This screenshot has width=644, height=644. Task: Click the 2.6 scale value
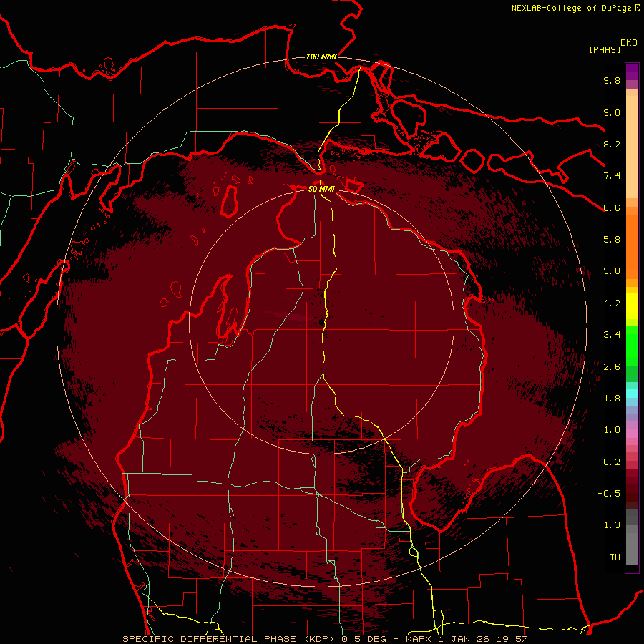click(612, 367)
